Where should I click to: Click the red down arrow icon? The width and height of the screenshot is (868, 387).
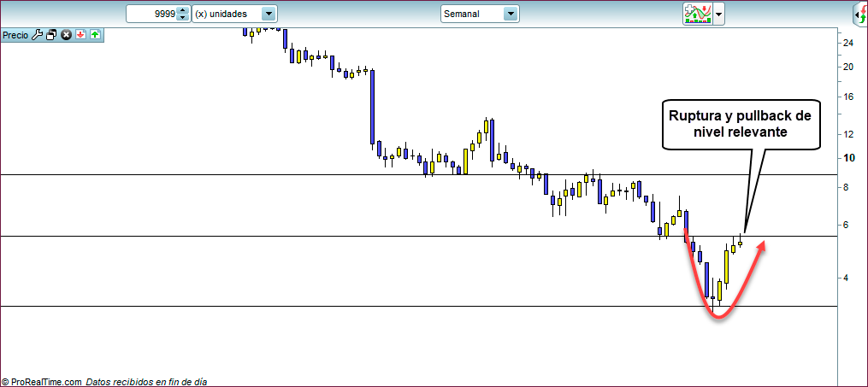pos(80,35)
